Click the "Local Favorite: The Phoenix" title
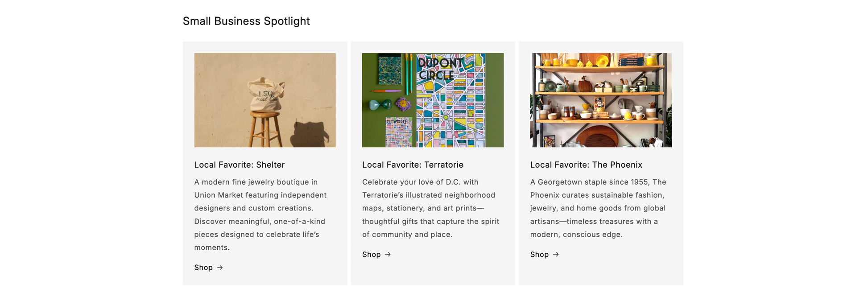 point(586,165)
